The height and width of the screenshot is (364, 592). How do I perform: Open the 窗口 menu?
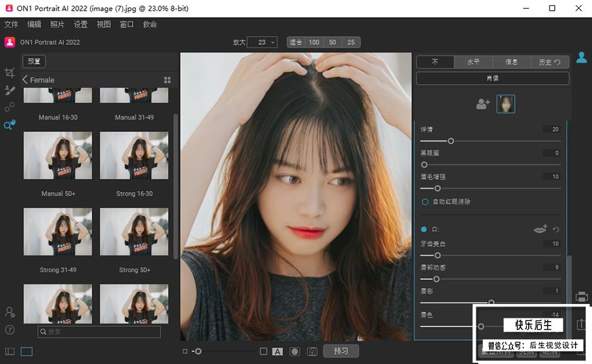(127, 25)
